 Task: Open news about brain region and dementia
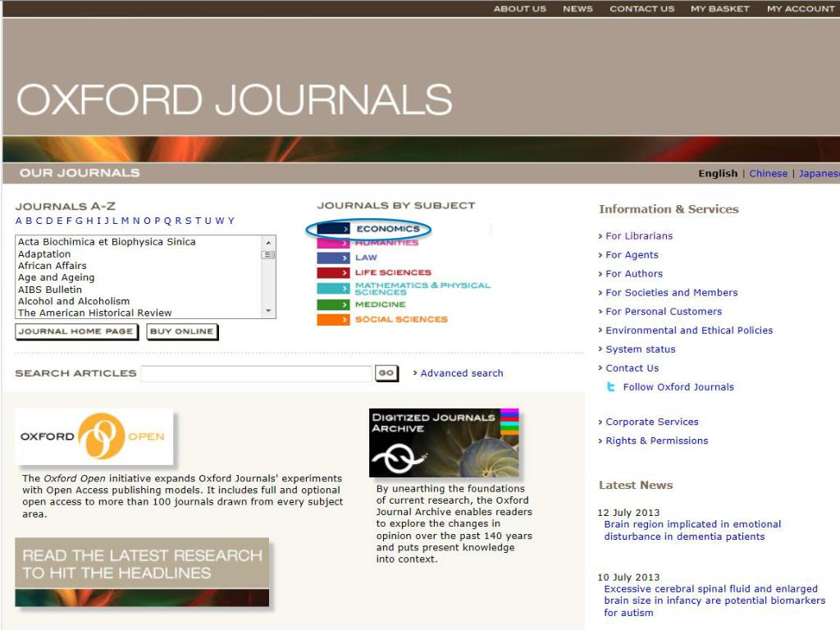[692, 531]
